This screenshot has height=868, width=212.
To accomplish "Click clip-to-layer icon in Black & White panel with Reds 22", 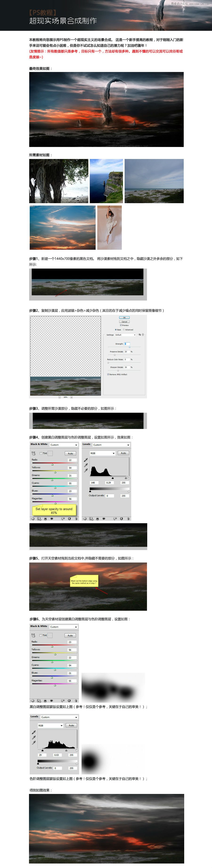I will coord(45,519).
